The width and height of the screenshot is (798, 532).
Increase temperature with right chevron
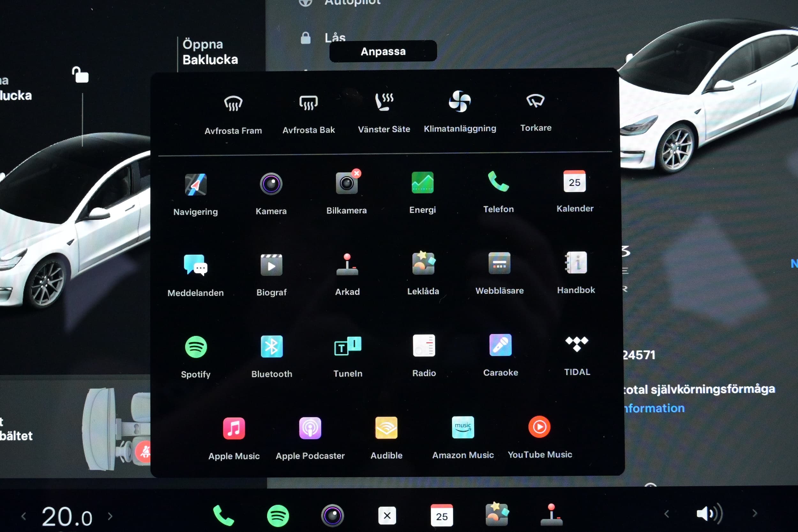[x=110, y=516]
